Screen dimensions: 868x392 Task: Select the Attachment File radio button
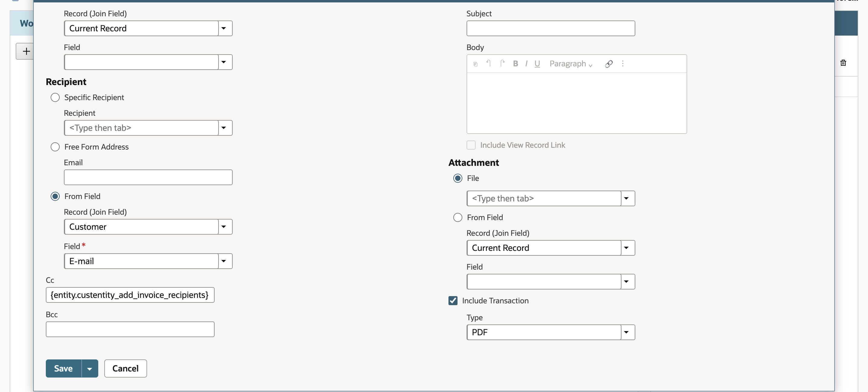pos(457,178)
